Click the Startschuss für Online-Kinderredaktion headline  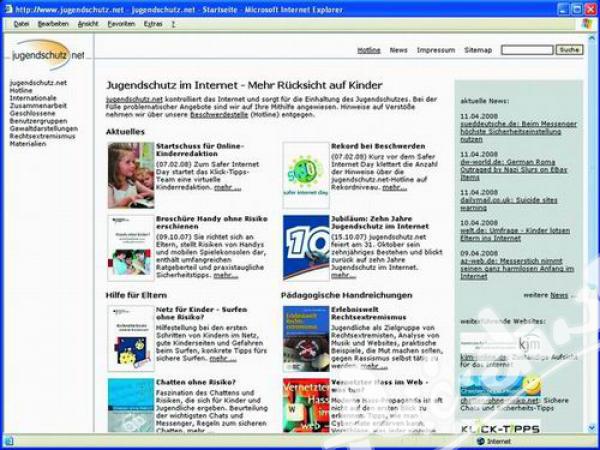pyautogui.click(x=200, y=150)
